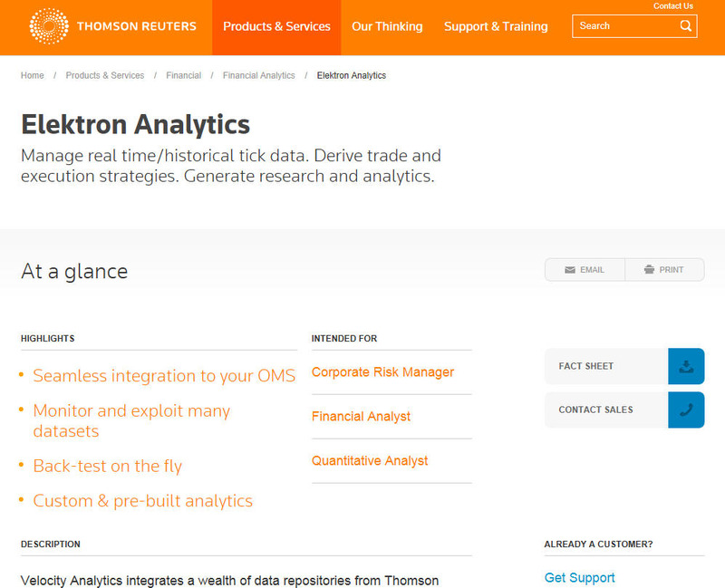Screen dimensions: 725x588
Task: Open the Corporate Risk Manager link
Action: (382, 372)
